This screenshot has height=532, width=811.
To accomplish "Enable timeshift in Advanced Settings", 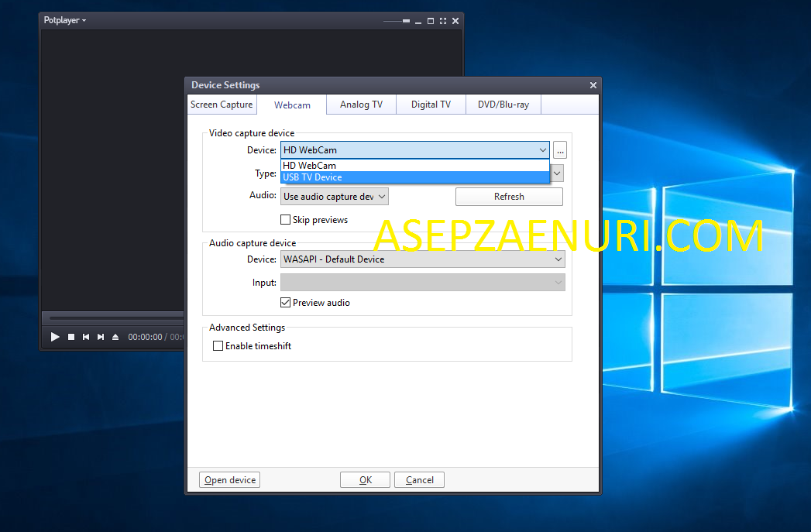I will pos(218,345).
